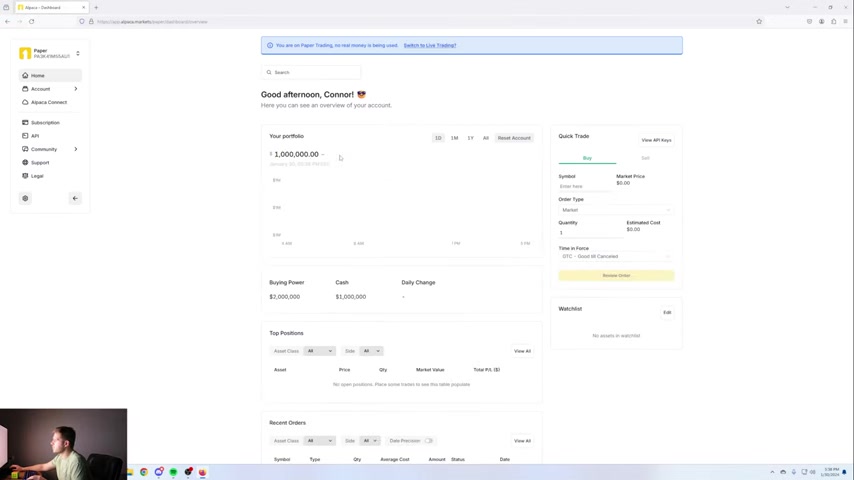Viewport: 854px width, 480px height.
Task: Focus the dashboard Search field
Action: point(311,72)
